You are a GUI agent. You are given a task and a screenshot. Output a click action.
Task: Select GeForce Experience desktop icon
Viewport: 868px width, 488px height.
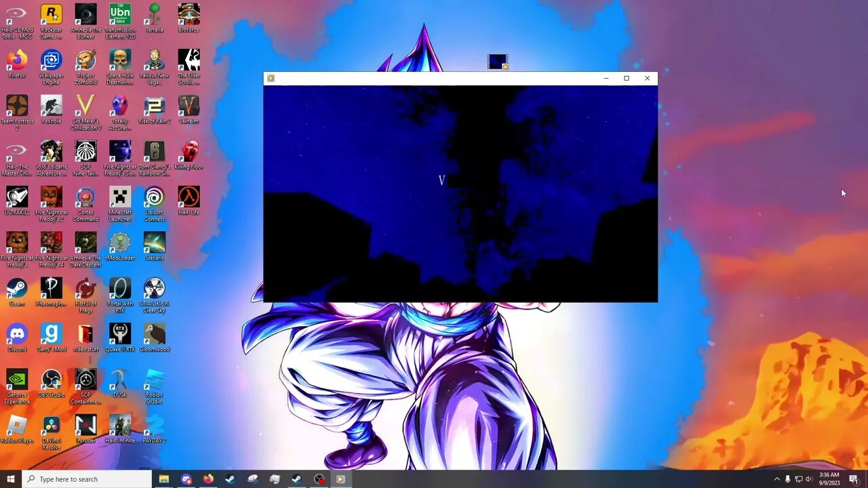point(17,386)
